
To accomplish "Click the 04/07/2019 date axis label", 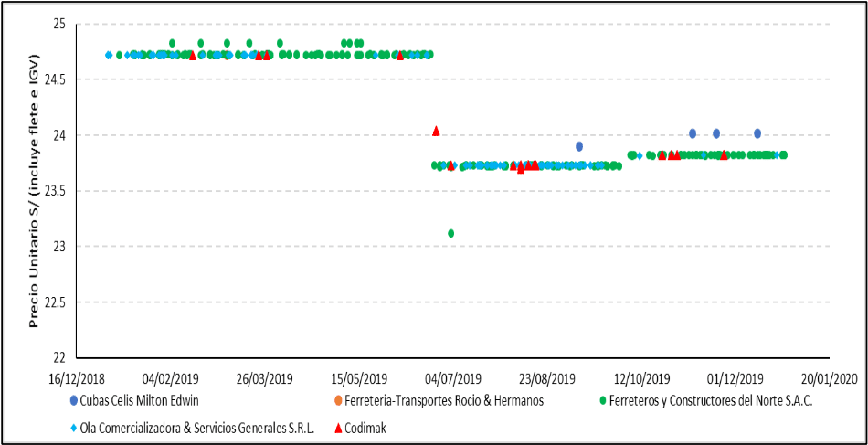I will tap(452, 377).
